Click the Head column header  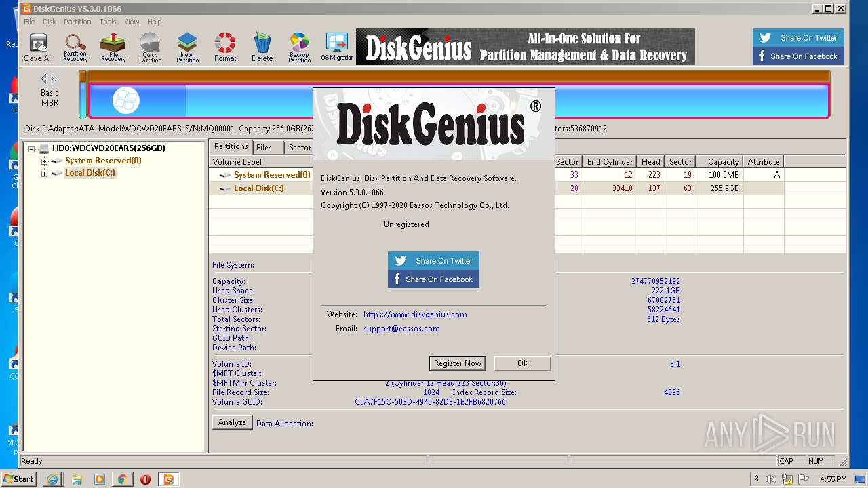650,161
